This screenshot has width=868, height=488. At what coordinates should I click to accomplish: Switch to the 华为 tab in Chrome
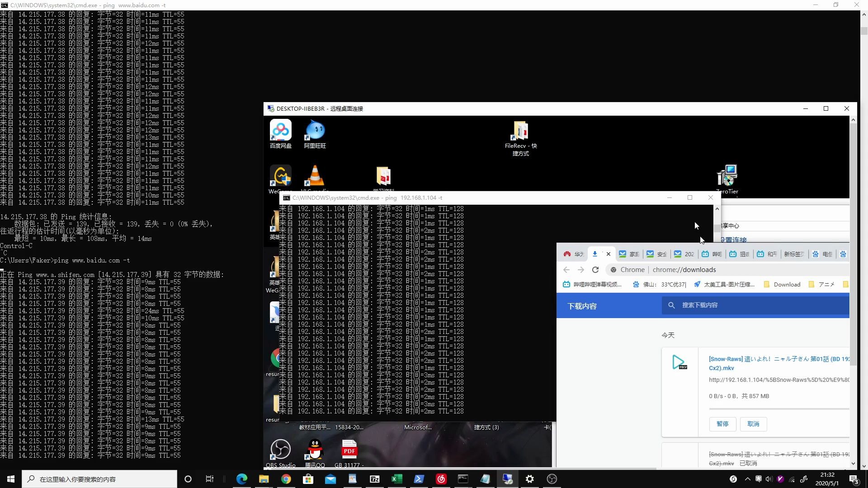574,254
